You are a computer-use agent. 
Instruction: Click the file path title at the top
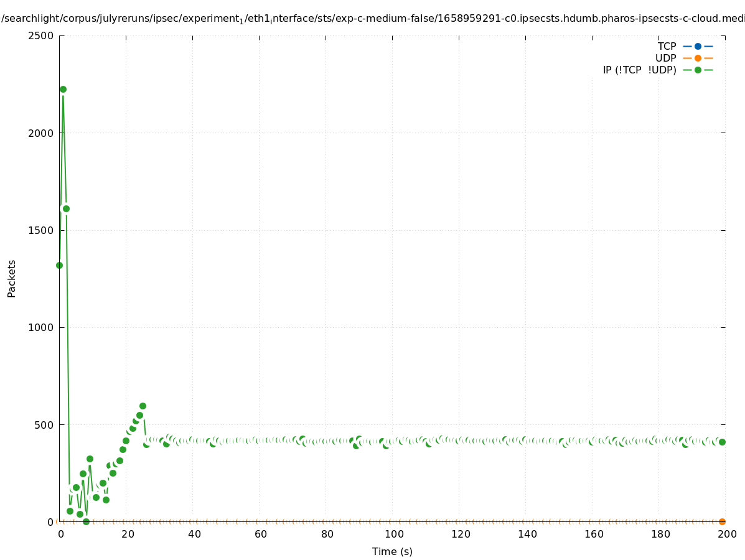coord(372,19)
